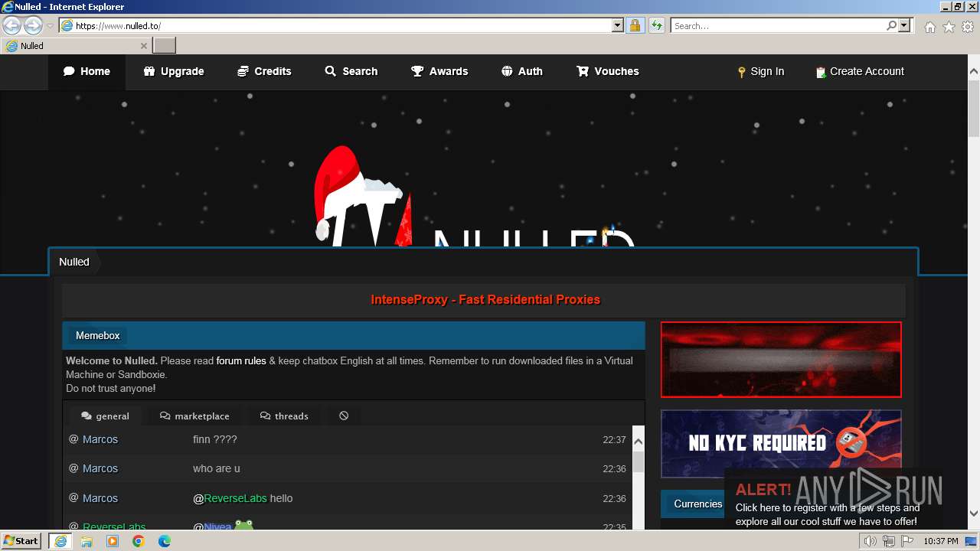The height and width of the screenshot is (551, 980).
Task: Switch to the general chat tab
Action: (x=105, y=416)
